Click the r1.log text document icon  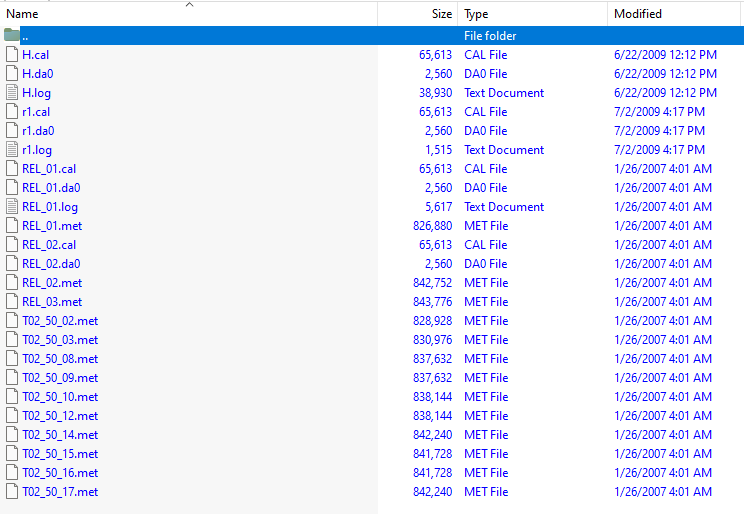click(x=12, y=149)
